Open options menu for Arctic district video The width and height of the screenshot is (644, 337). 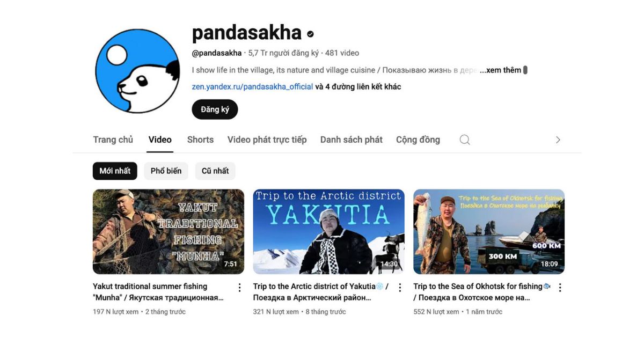pos(400,288)
